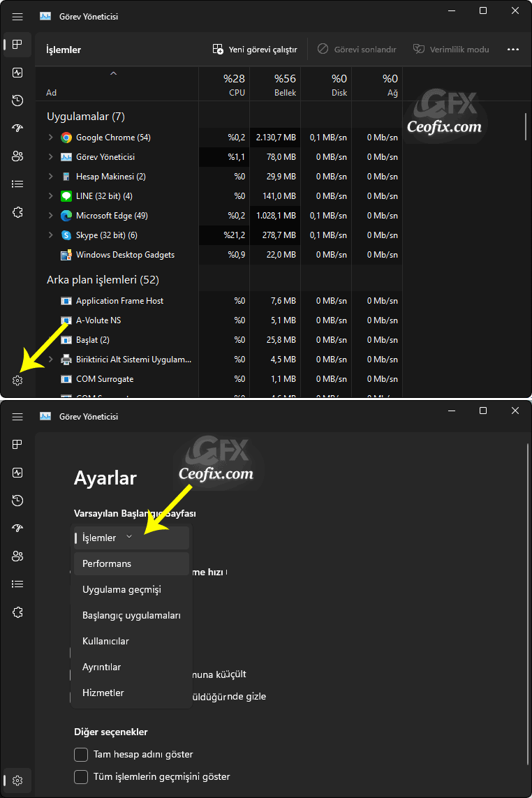Expand the LINE (32 bit) (4) row
The height and width of the screenshot is (798, 532).
coord(50,196)
